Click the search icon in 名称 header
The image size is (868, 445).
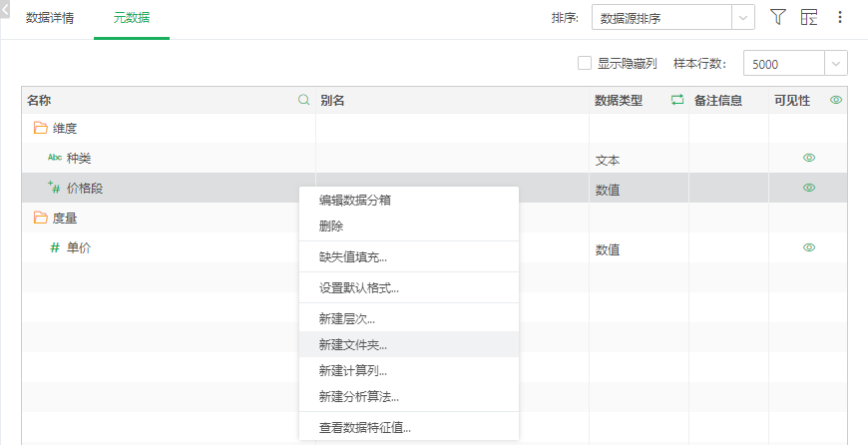pyautogui.click(x=304, y=100)
